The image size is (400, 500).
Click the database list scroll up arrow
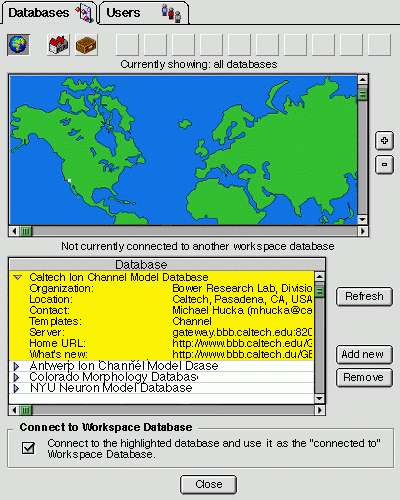point(319,276)
